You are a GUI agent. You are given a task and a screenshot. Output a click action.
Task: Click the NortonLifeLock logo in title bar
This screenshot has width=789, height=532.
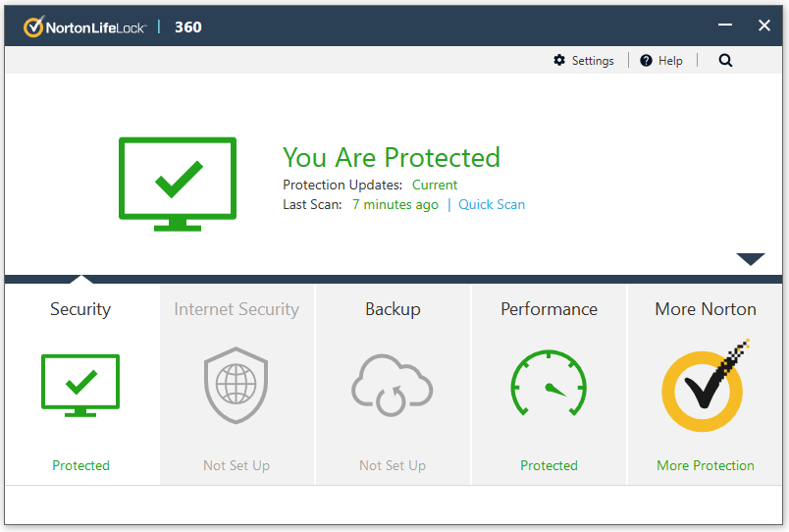click(84, 27)
